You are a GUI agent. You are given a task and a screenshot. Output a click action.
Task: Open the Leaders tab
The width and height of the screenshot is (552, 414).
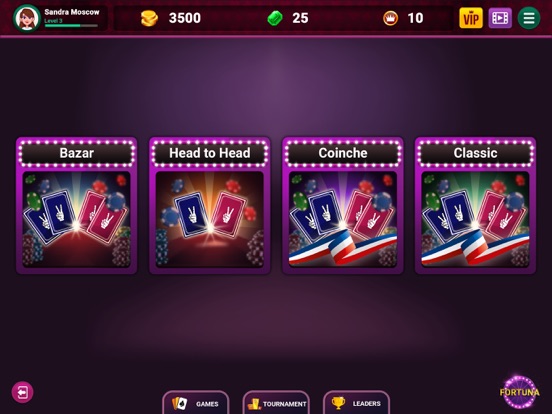356,403
